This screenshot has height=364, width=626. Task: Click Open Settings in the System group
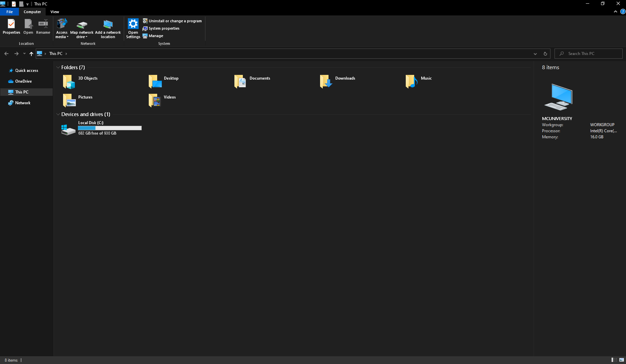(x=133, y=29)
